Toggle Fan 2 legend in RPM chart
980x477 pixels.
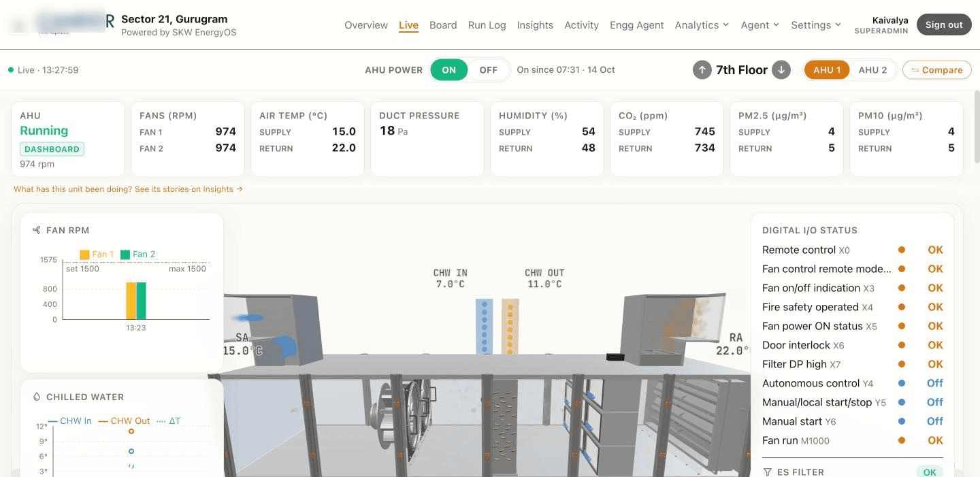[138, 254]
